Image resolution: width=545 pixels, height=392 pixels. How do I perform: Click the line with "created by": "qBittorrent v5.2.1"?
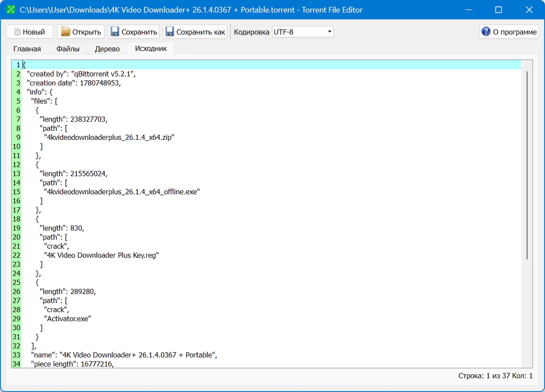coord(81,74)
